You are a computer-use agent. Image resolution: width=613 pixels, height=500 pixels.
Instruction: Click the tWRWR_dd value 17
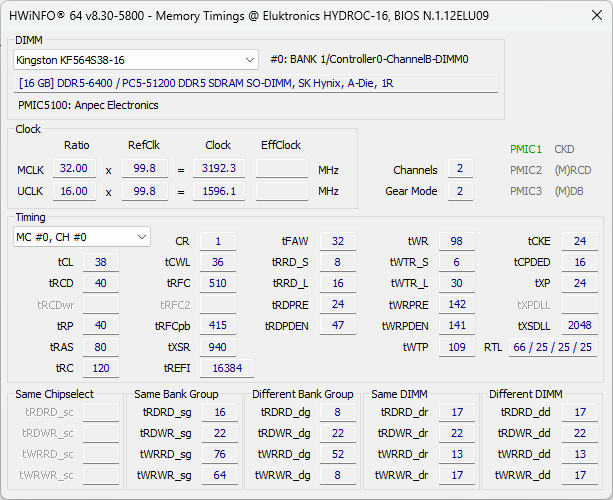tap(580, 475)
